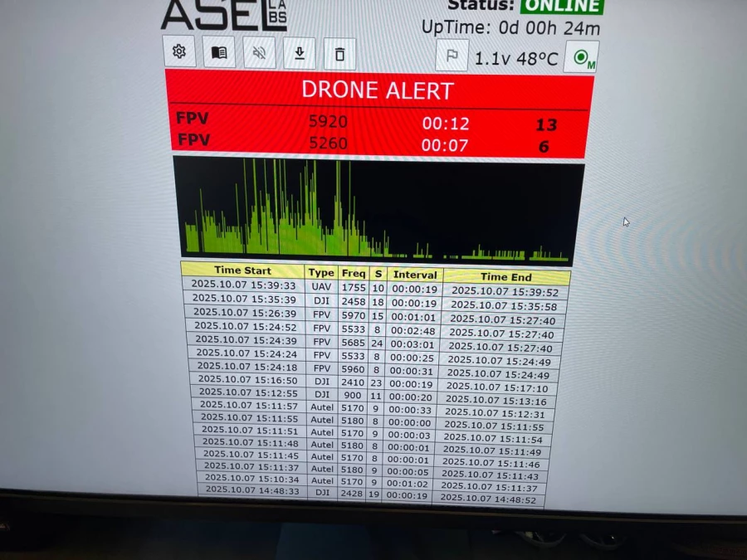
Task: Click the download log icon
Action: click(x=299, y=54)
